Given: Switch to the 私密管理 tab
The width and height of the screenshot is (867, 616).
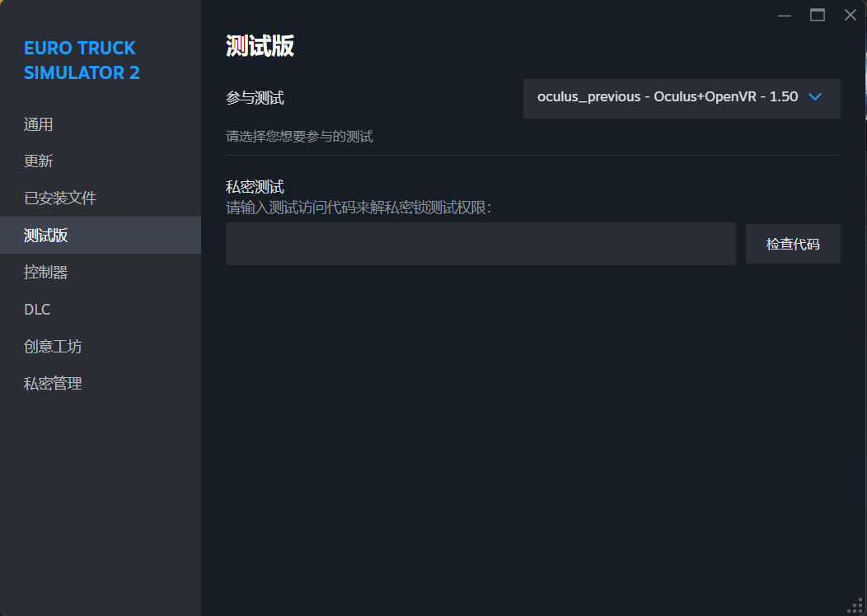Looking at the screenshot, I should tap(100, 384).
